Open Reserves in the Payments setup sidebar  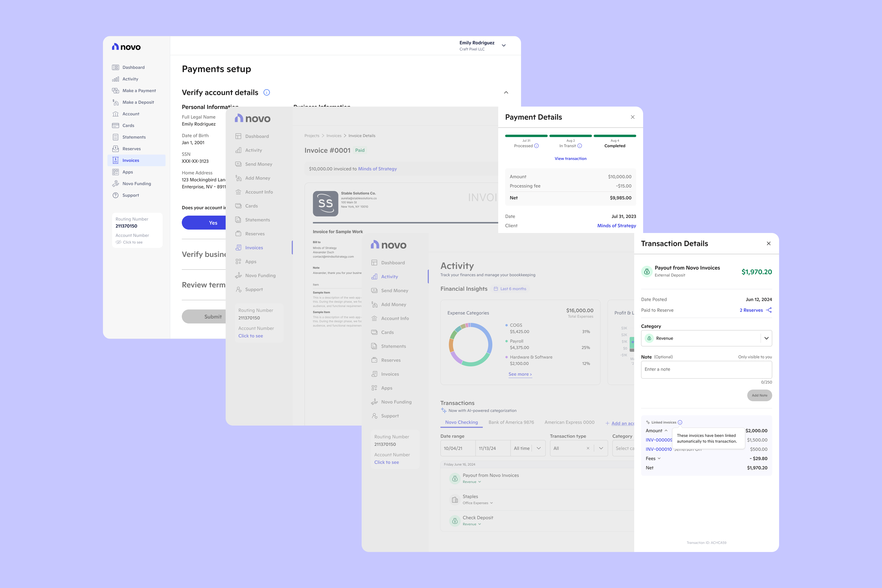pos(126,149)
